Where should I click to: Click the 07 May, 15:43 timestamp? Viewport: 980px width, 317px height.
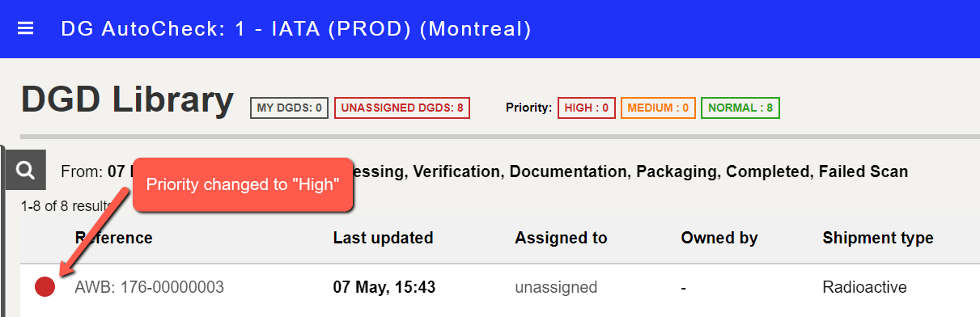pos(384,287)
